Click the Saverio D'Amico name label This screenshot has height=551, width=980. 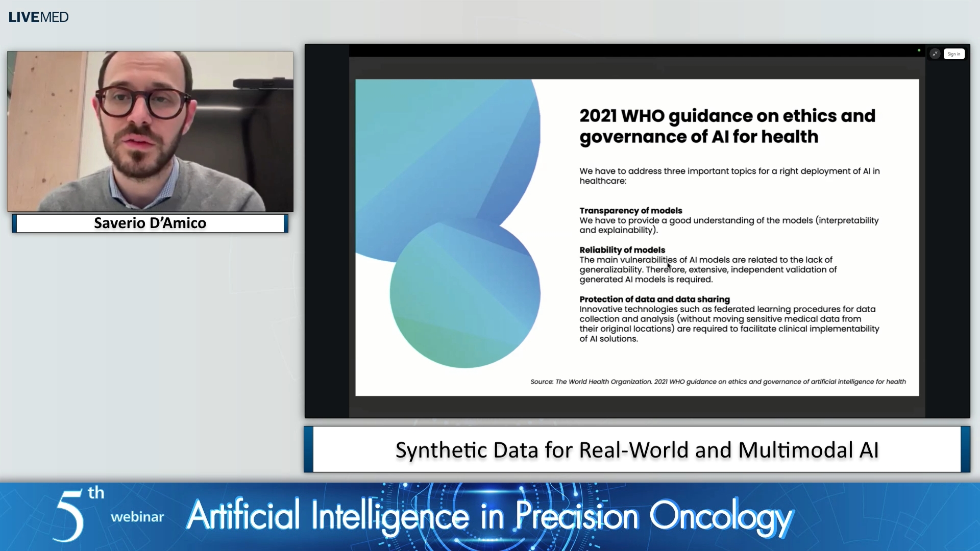pyautogui.click(x=150, y=223)
